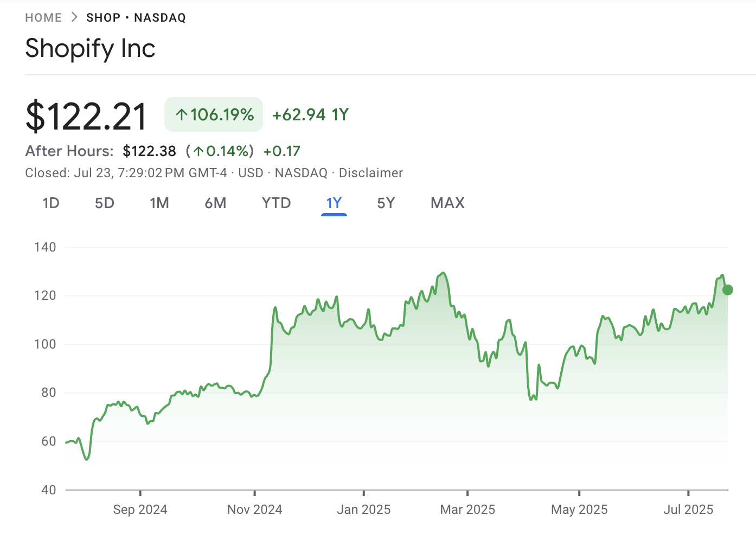Viewport: 756px width, 541px height.
Task: Click the breadcrumb chevron arrow icon
Action: coord(74,17)
